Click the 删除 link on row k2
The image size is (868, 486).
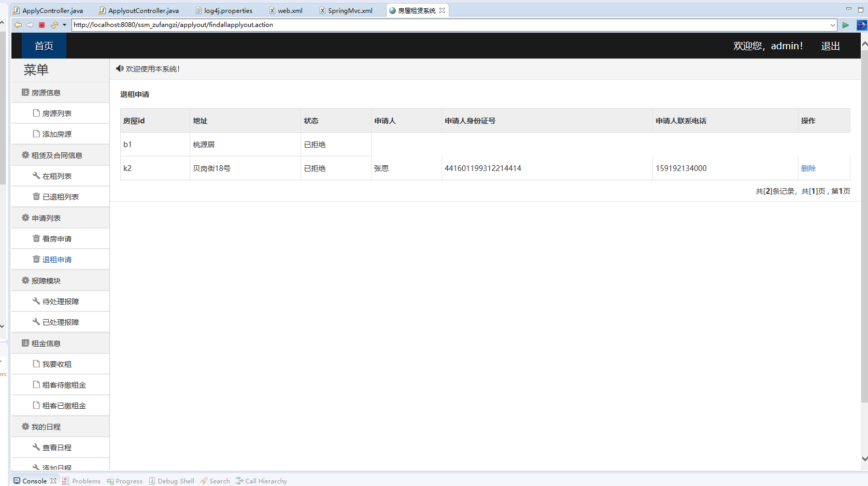808,168
